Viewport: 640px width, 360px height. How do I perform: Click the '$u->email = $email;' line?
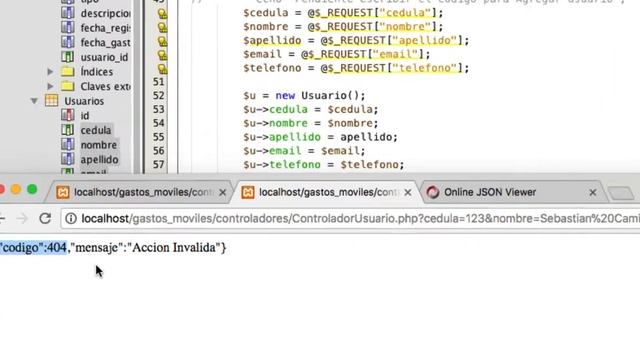tap(304, 151)
